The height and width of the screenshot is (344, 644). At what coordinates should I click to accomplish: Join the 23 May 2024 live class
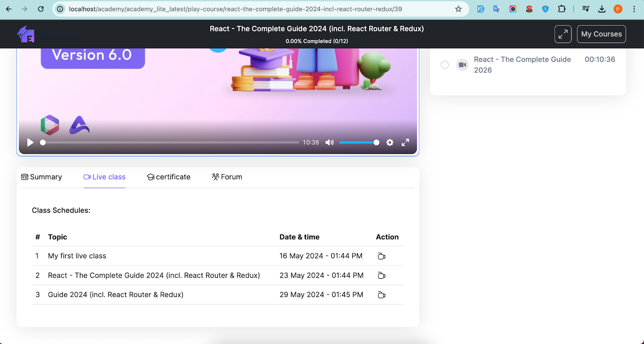pos(382,276)
